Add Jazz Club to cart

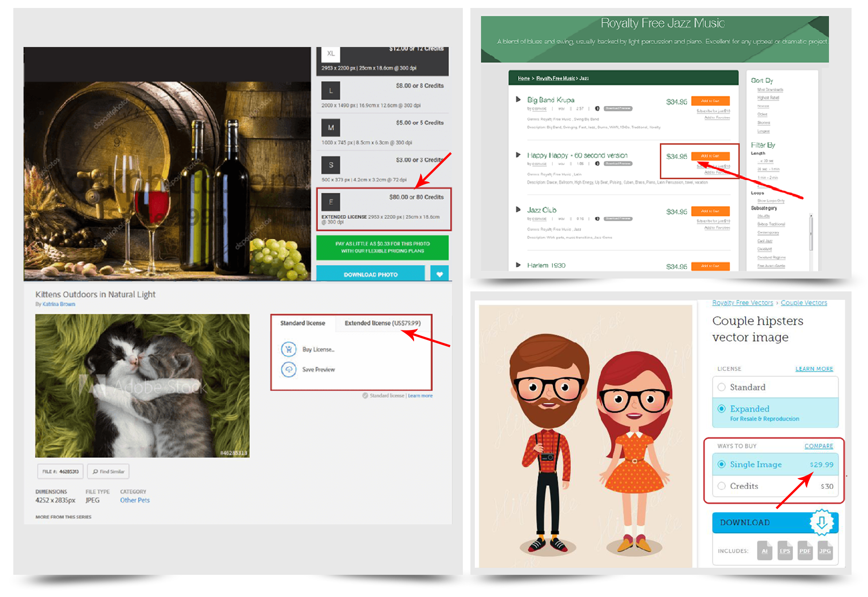click(710, 211)
